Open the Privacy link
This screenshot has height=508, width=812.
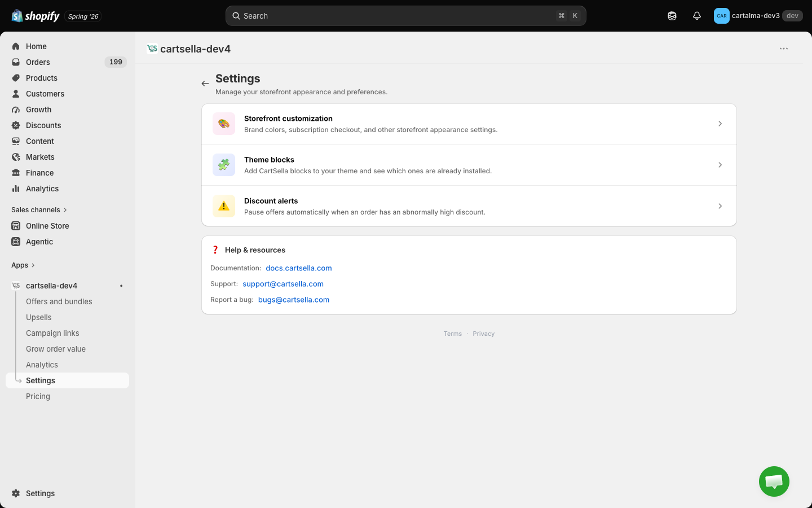[x=484, y=334]
